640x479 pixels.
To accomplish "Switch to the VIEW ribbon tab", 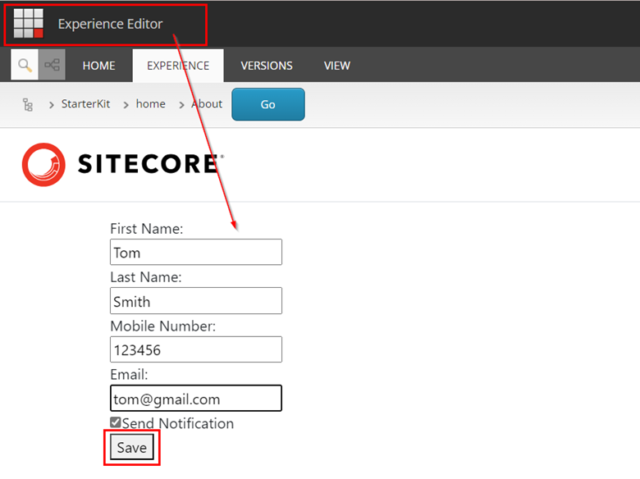I will [x=337, y=66].
